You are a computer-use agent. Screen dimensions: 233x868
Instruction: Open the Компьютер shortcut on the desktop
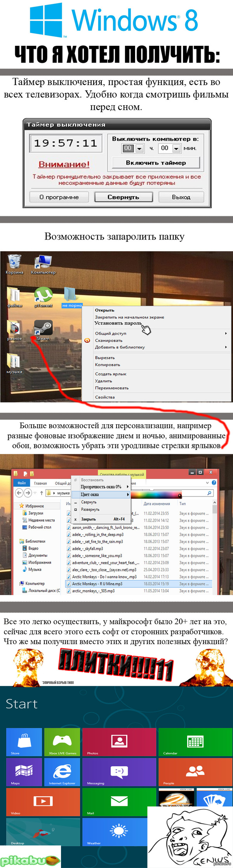(43, 264)
